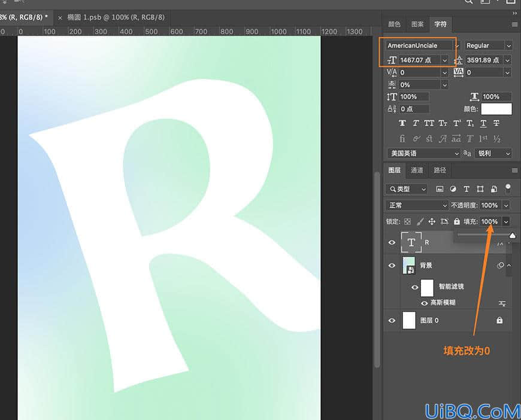Viewport: 521px width, 420px height.
Task: Click the white text color swatch
Action: pos(496,109)
